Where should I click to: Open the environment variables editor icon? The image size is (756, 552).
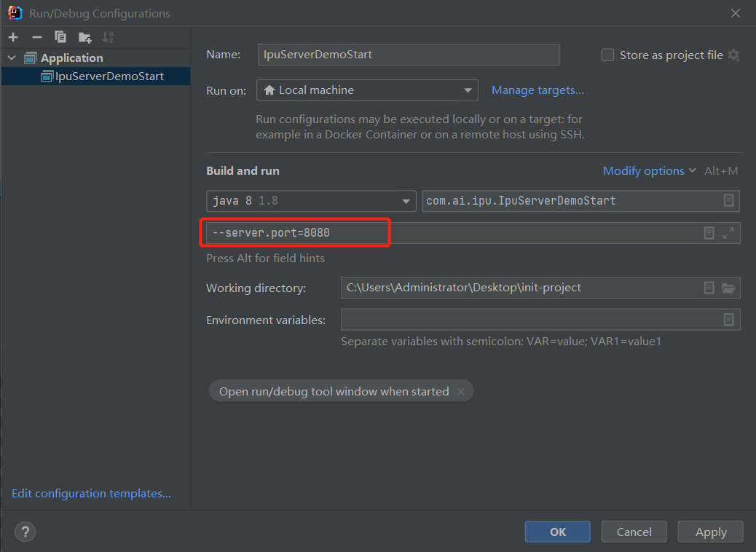[728, 320]
